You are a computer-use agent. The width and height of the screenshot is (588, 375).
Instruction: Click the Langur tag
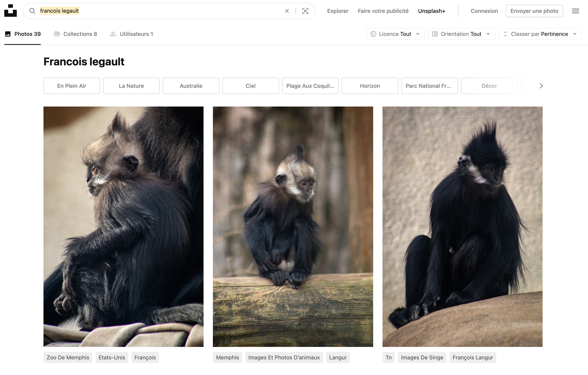click(338, 357)
